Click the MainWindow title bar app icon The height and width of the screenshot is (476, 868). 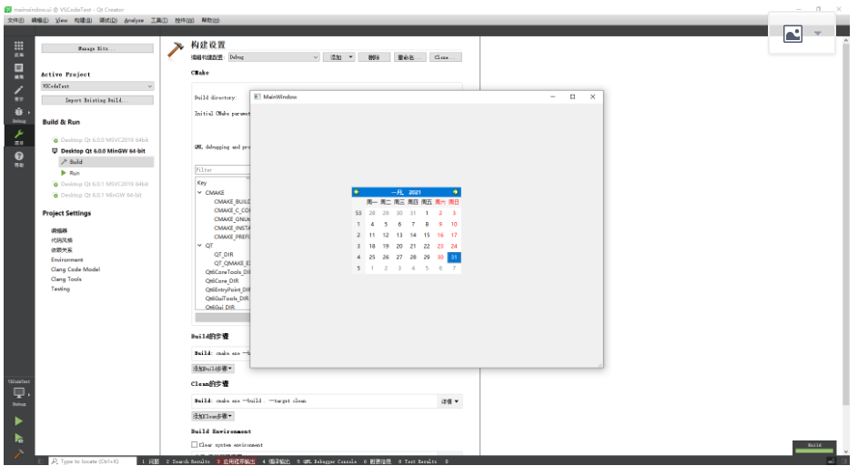point(257,96)
